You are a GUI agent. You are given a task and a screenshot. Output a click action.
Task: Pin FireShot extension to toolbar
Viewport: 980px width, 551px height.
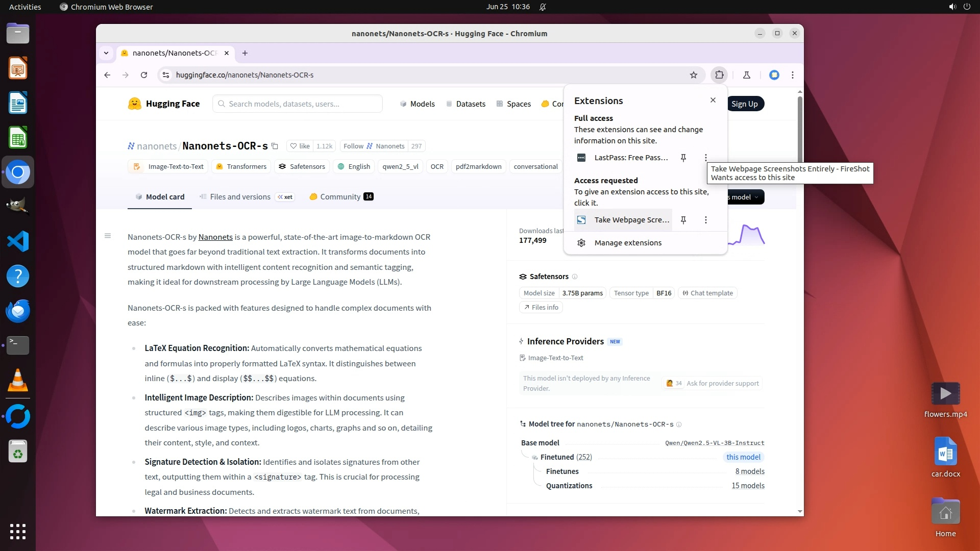(x=683, y=220)
